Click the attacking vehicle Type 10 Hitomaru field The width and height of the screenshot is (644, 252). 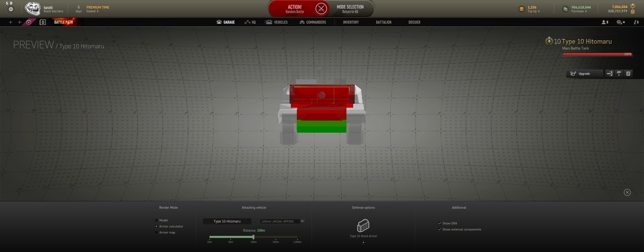[227, 221]
